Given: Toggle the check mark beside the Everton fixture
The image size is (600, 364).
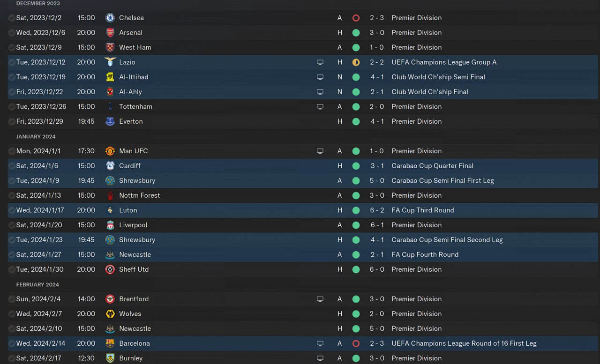Looking at the screenshot, I should (12, 121).
